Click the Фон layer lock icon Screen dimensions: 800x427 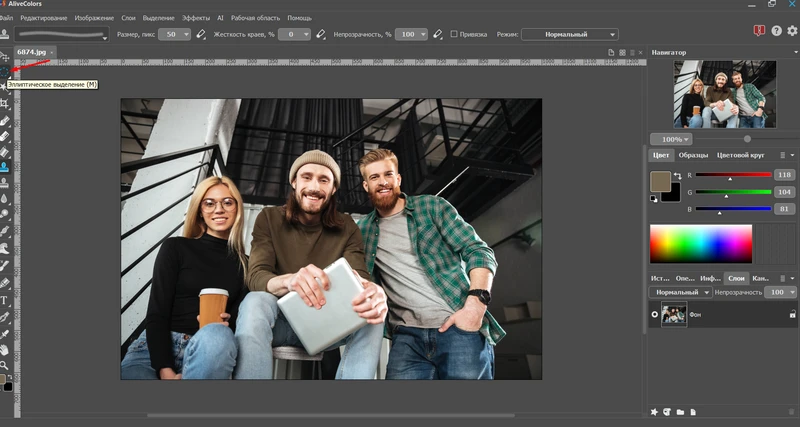point(792,314)
